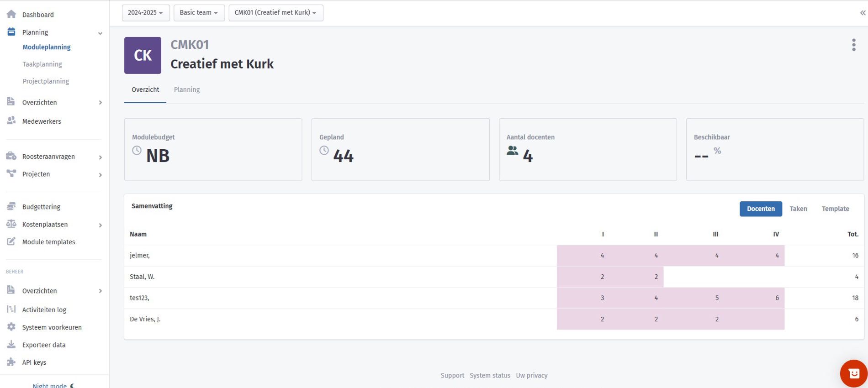Click the Exporteer data download icon
Screen dimensions: 868x388
(x=11, y=345)
